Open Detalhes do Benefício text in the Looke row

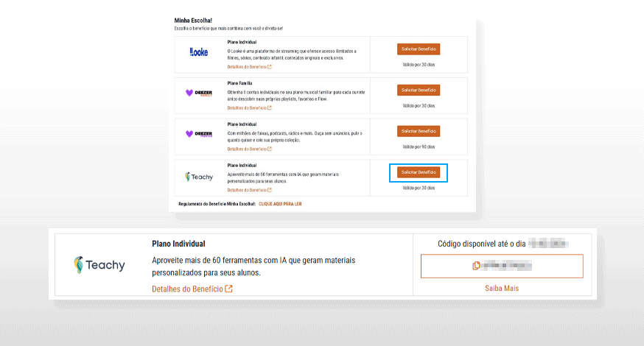246,67
